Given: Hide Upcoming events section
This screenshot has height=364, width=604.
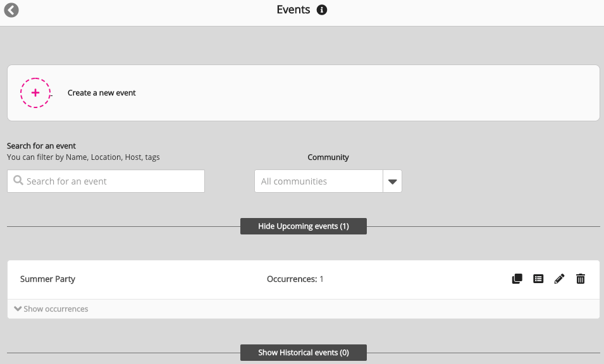Looking at the screenshot, I should click(x=303, y=226).
